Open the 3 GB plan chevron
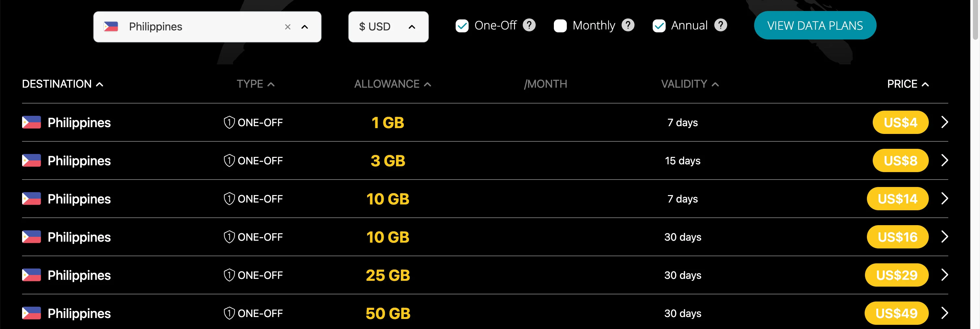Image resolution: width=980 pixels, height=329 pixels. [944, 160]
